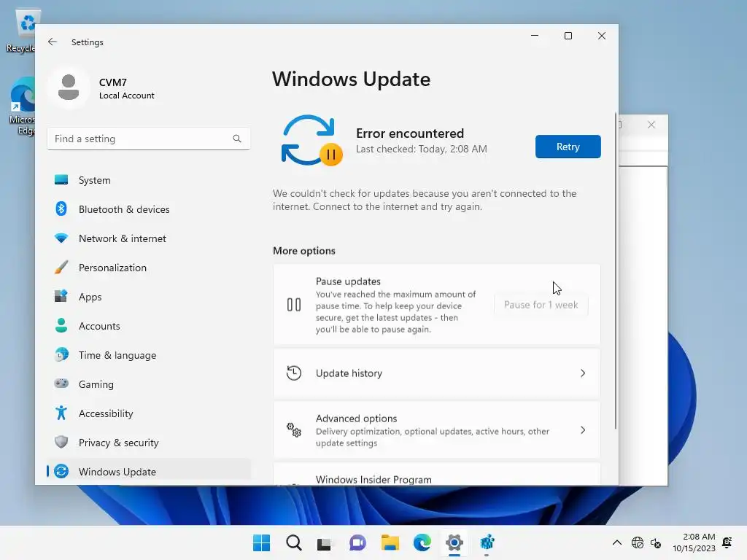Select the Microsoft Edge desktop shortcut
747x560 pixels.
[22, 106]
